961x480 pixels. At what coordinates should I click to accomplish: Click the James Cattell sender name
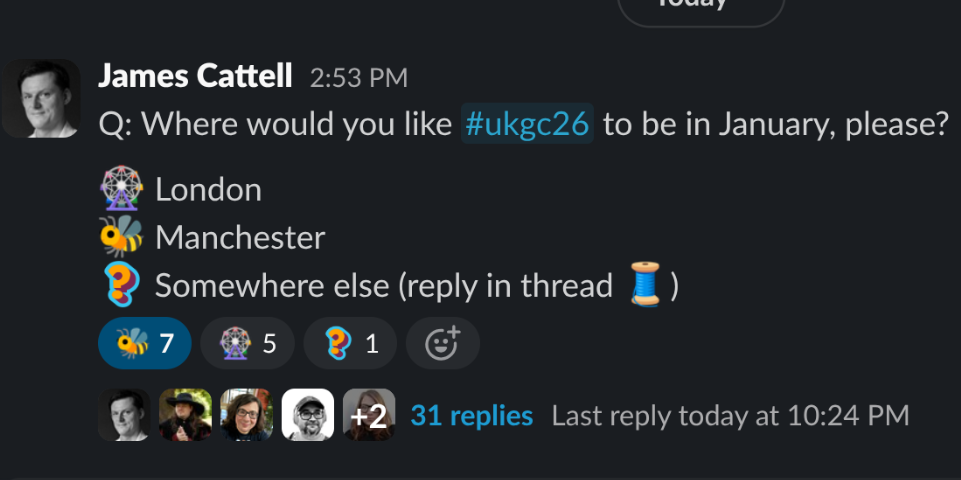coord(195,77)
